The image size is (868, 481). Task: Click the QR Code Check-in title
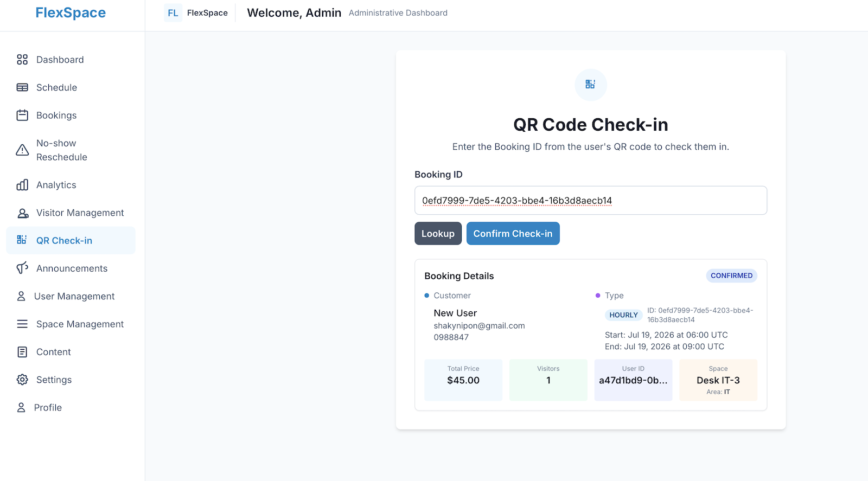pyautogui.click(x=590, y=125)
